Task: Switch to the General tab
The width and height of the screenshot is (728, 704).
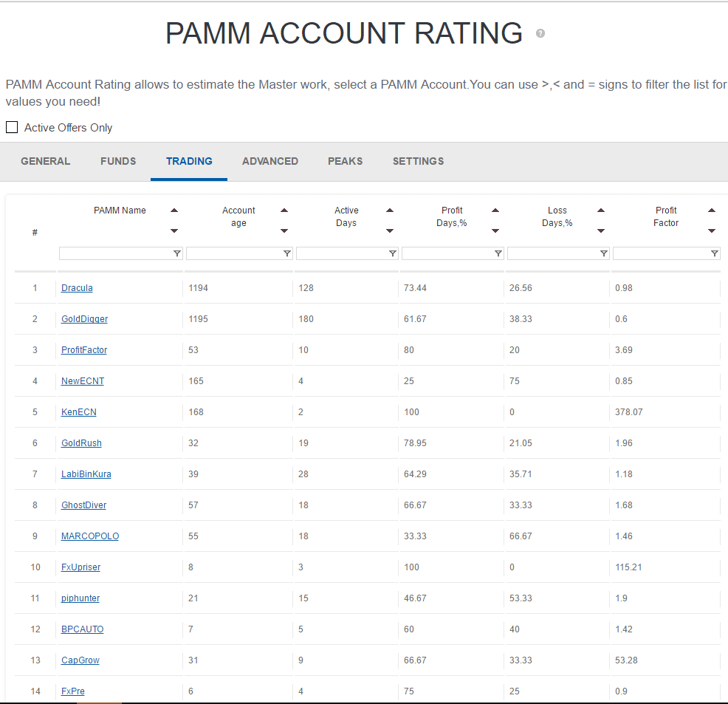Action: (x=46, y=161)
